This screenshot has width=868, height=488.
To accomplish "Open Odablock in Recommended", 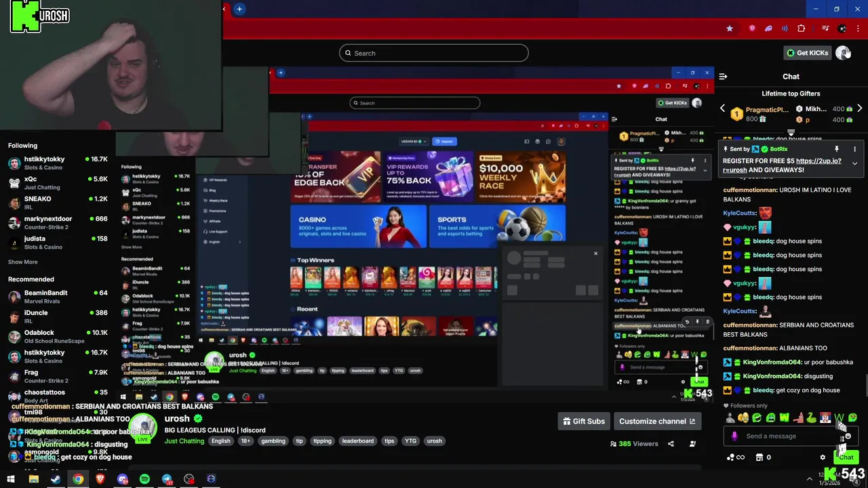I will tap(58, 336).
